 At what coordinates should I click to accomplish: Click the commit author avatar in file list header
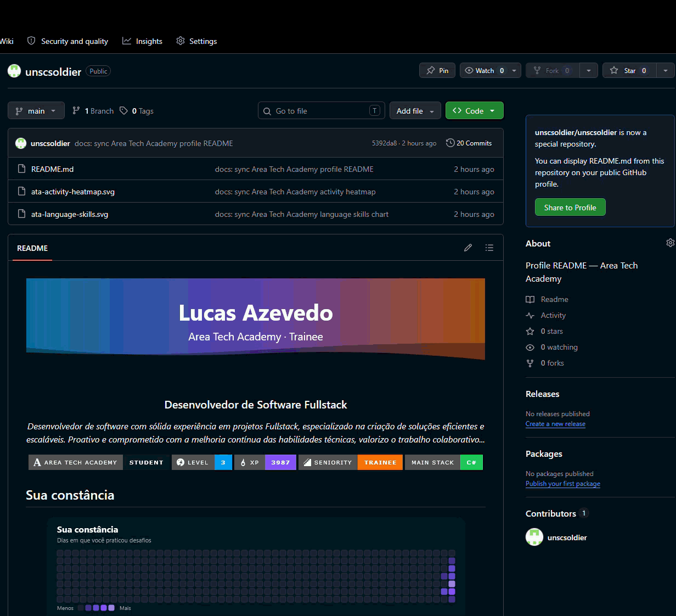tap(21, 143)
